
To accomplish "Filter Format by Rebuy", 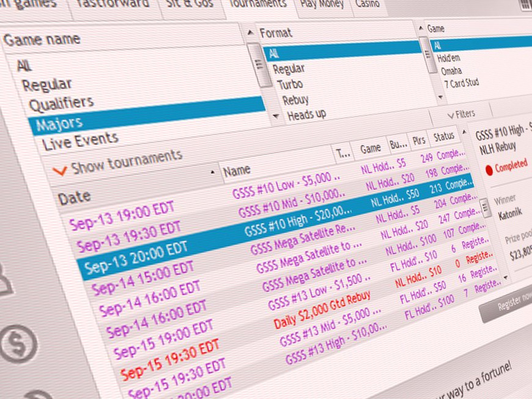I will pyautogui.click(x=295, y=100).
